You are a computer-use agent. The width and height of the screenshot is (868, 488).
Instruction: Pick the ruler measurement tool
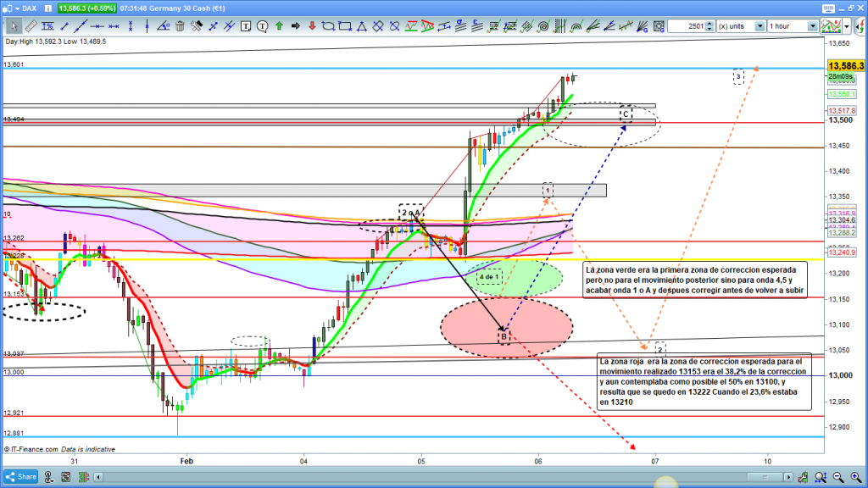(31, 26)
